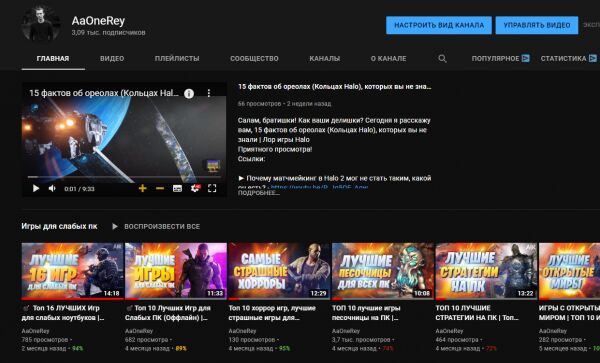The width and height of the screenshot is (600, 363).
Task: Click the Популярное link
Action: [495, 59]
